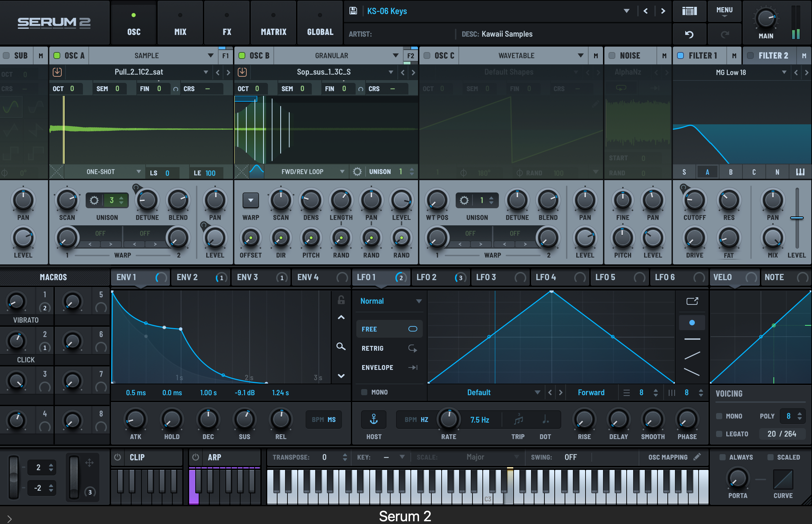
Task: Enable OSC C power toggle
Action: 427,55
